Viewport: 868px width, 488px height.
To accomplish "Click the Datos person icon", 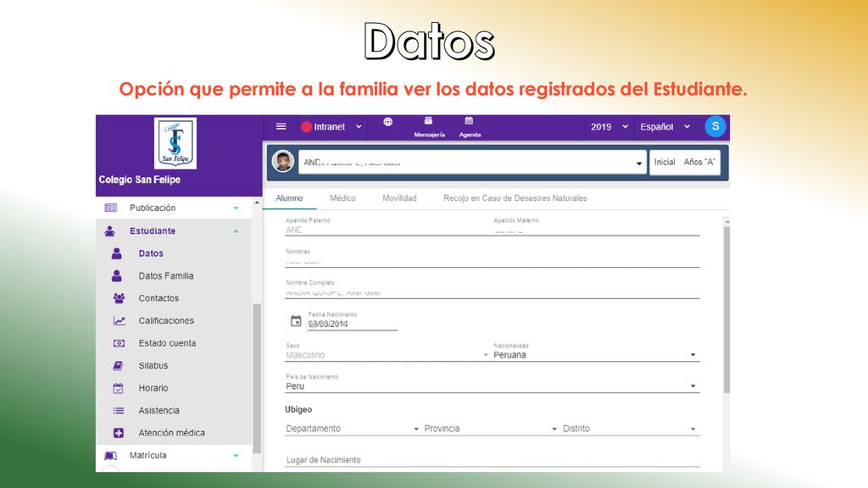I will click(116, 253).
